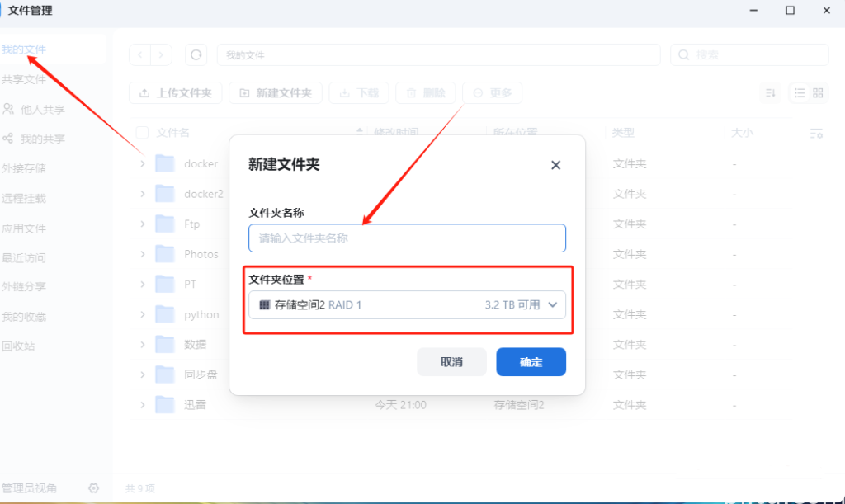Image resolution: width=845 pixels, height=504 pixels.
Task: Click the 搜索 search box
Action: click(x=749, y=55)
